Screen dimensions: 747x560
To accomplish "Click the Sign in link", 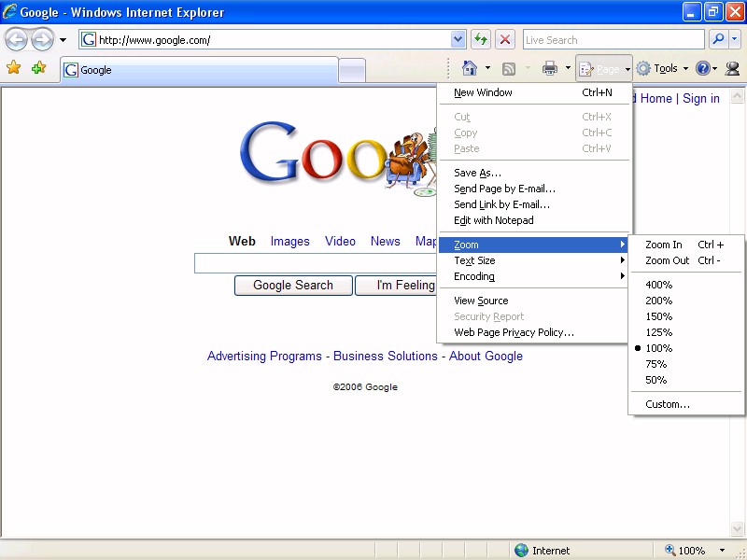I will pos(701,99).
